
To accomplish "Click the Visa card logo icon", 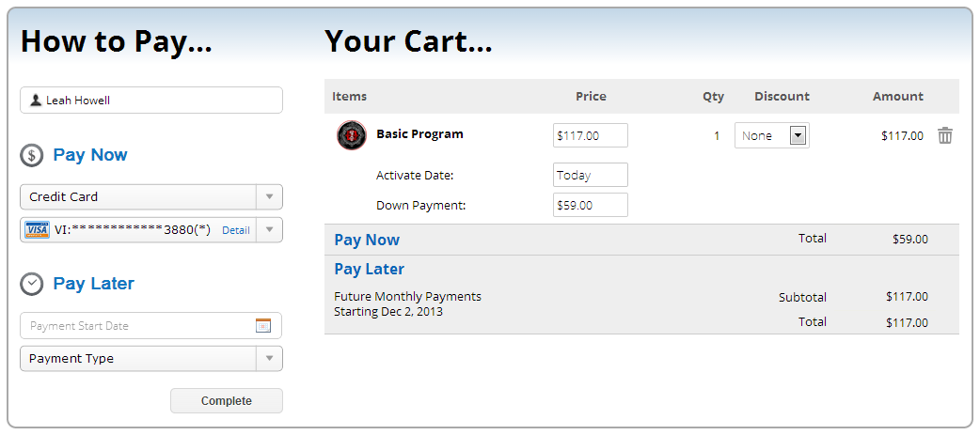I will click(x=38, y=230).
